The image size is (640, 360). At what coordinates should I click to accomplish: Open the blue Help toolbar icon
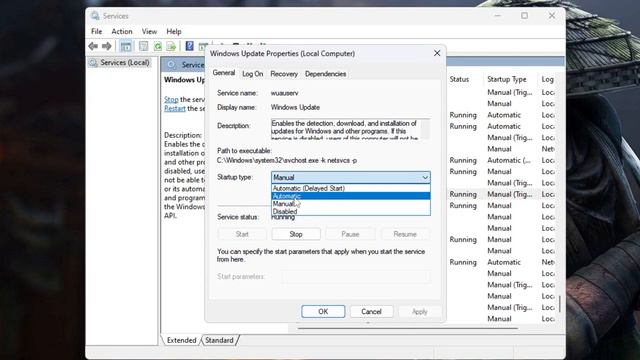[x=189, y=46]
